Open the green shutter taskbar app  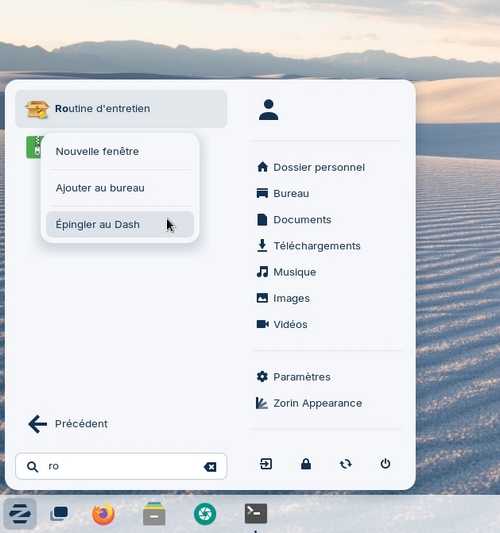point(205,514)
